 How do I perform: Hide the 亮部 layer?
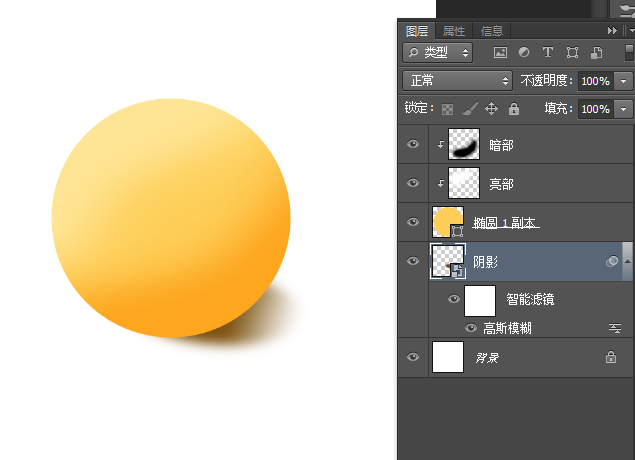413,183
